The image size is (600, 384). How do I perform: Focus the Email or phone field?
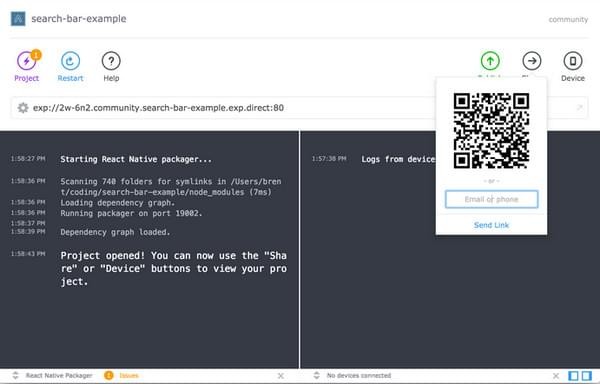tap(491, 199)
